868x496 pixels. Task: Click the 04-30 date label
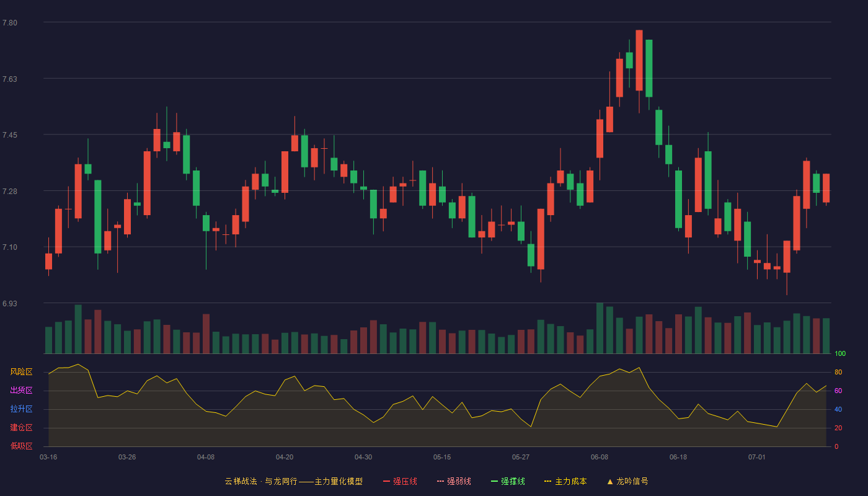(x=363, y=457)
